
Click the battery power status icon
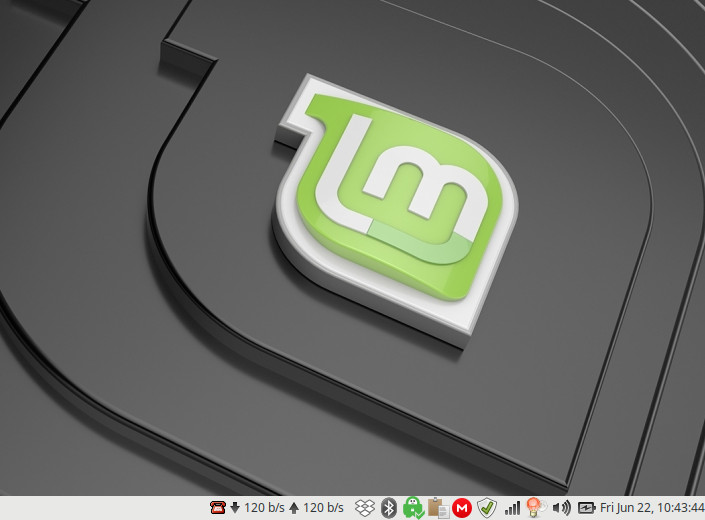tap(586, 508)
